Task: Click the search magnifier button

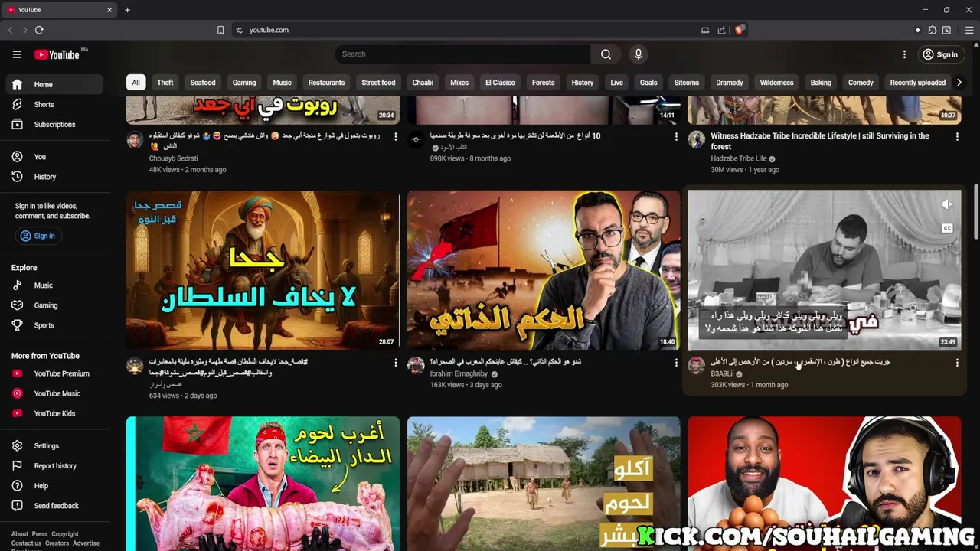Action: click(606, 54)
